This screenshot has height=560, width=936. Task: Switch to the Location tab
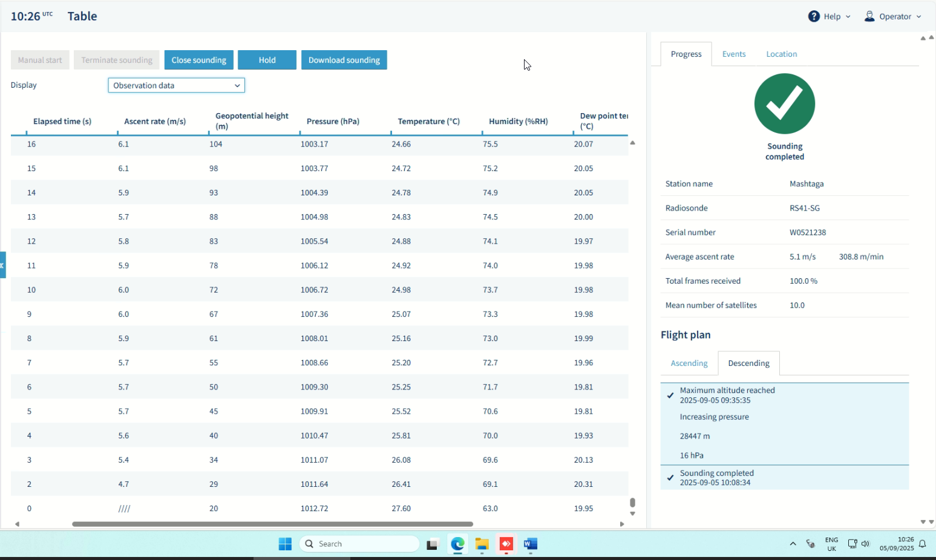[x=781, y=54]
